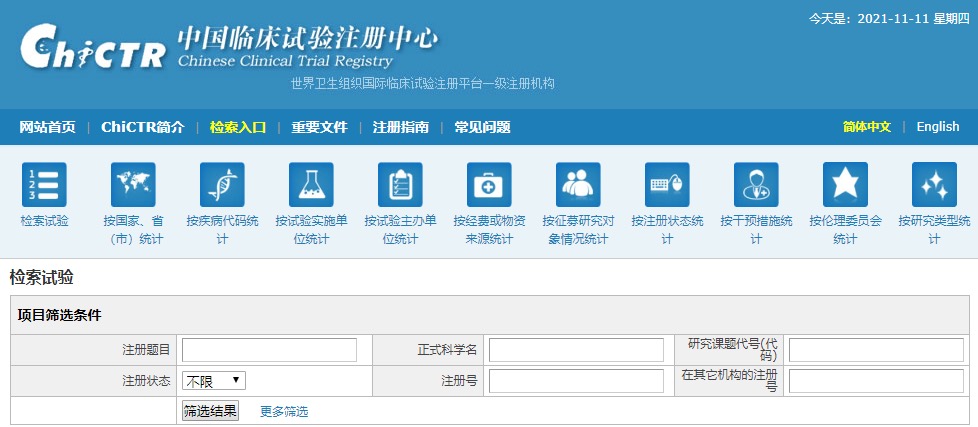Open the doctor icon for 按干预措施统计

click(756, 185)
